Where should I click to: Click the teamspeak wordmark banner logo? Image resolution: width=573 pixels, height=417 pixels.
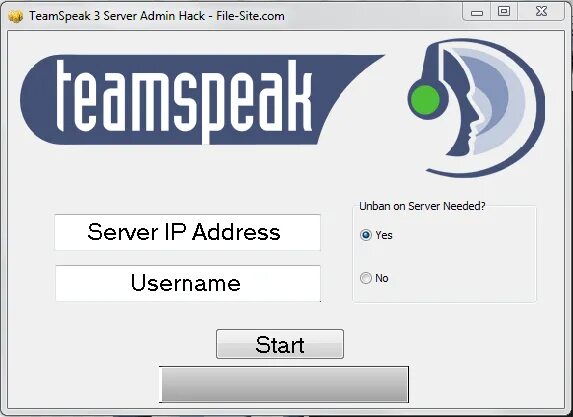[x=202, y=99]
